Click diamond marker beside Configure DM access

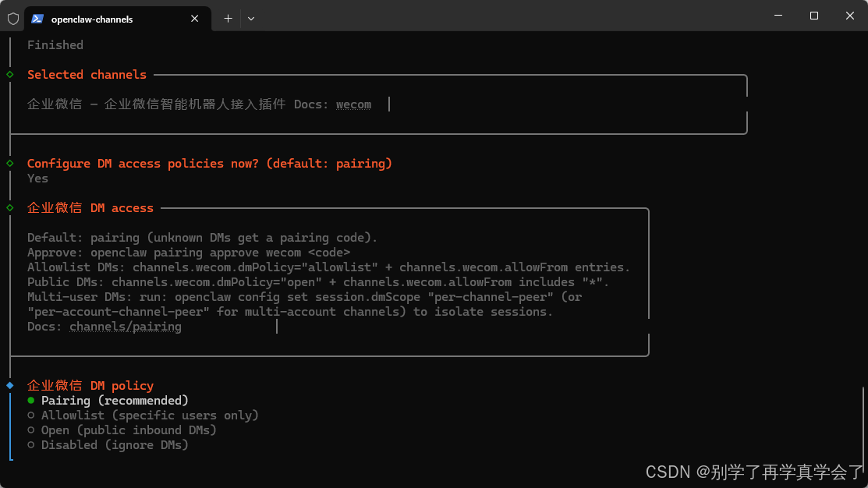(x=10, y=163)
